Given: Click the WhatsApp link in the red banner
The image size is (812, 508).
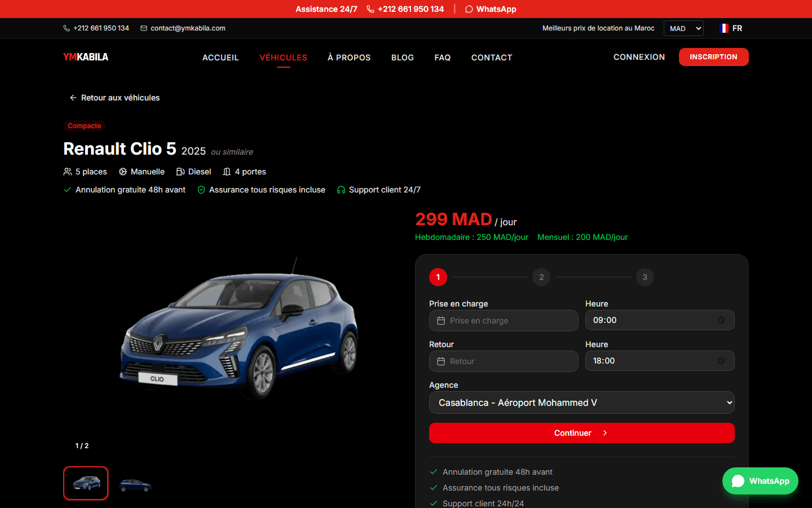Looking at the screenshot, I should coord(491,9).
